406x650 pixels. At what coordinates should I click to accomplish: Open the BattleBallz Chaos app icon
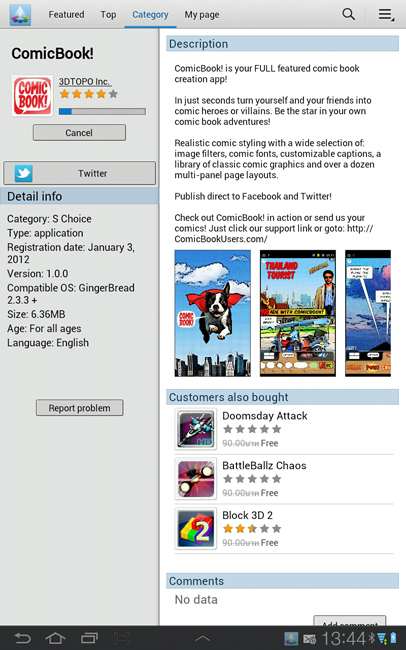click(196, 479)
